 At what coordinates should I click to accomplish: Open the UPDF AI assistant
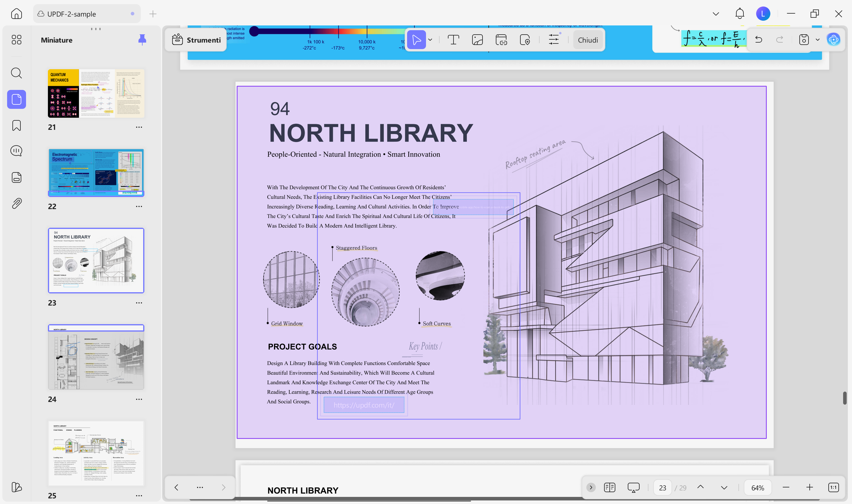point(834,40)
